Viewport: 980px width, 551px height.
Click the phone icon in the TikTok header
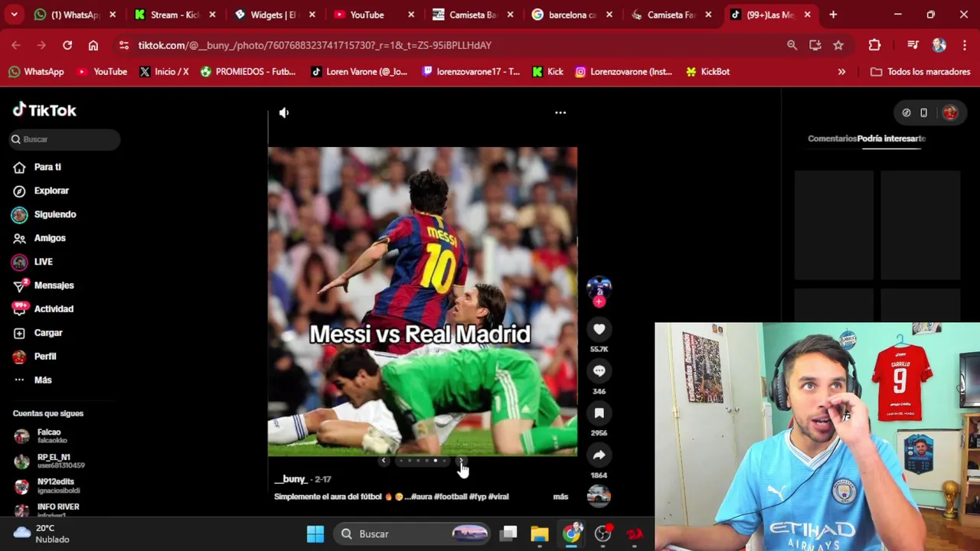pyautogui.click(x=924, y=112)
